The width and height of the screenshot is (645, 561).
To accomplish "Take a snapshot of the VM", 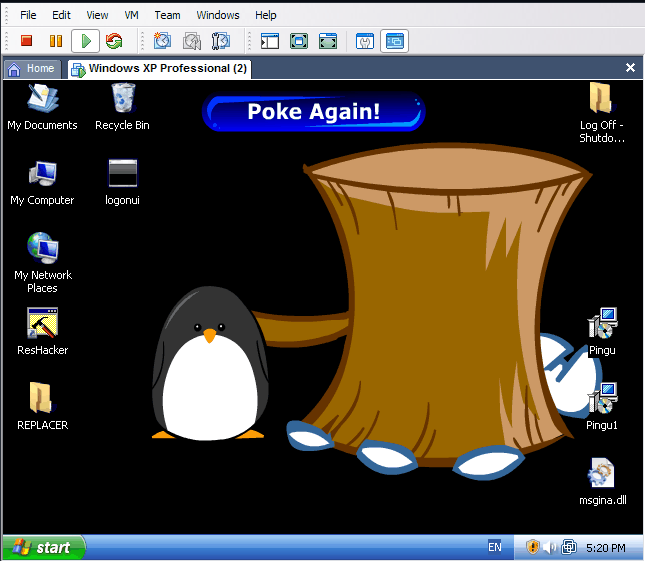I will click(162, 41).
